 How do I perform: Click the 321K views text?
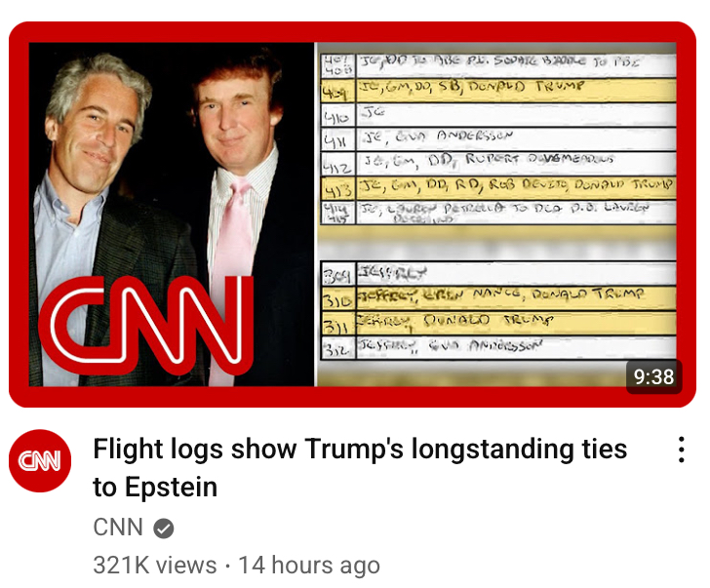(x=155, y=566)
